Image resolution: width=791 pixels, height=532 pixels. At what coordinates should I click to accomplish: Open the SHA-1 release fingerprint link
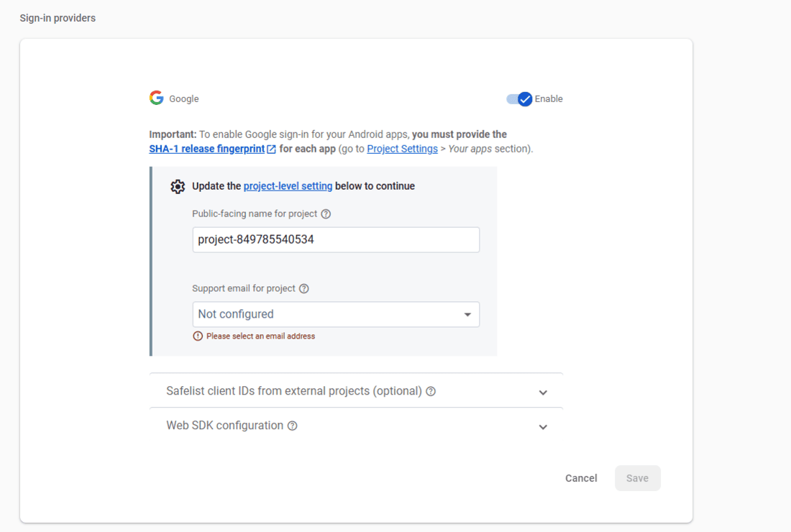click(207, 149)
